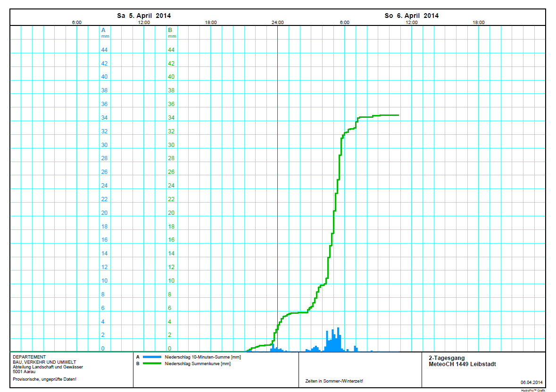
Task: Click 'Abteilung Landschaft und Gewässer' text
Action: [x=48, y=367]
